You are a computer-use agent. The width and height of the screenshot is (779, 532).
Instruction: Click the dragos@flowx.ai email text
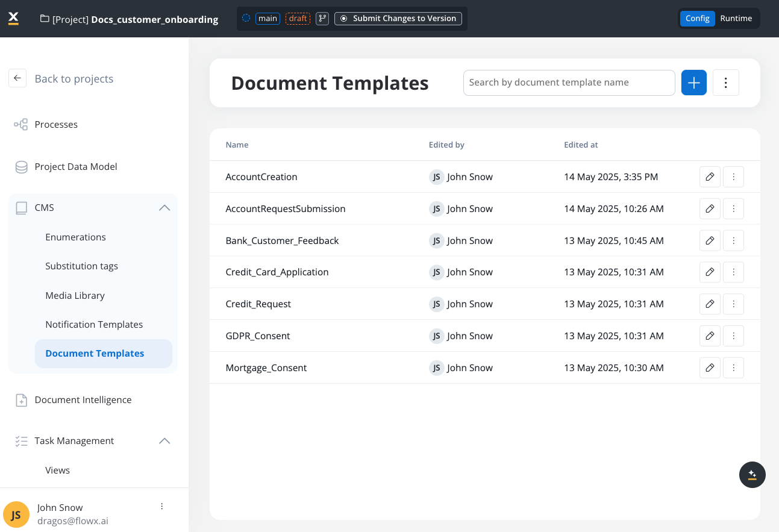pos(73,521)
